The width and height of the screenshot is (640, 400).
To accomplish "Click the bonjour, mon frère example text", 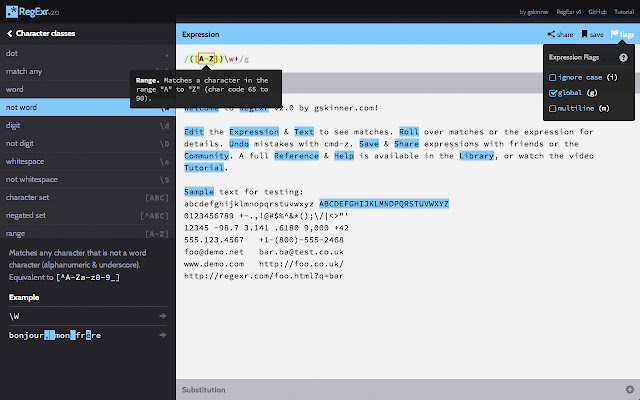I will pos(55,335).
